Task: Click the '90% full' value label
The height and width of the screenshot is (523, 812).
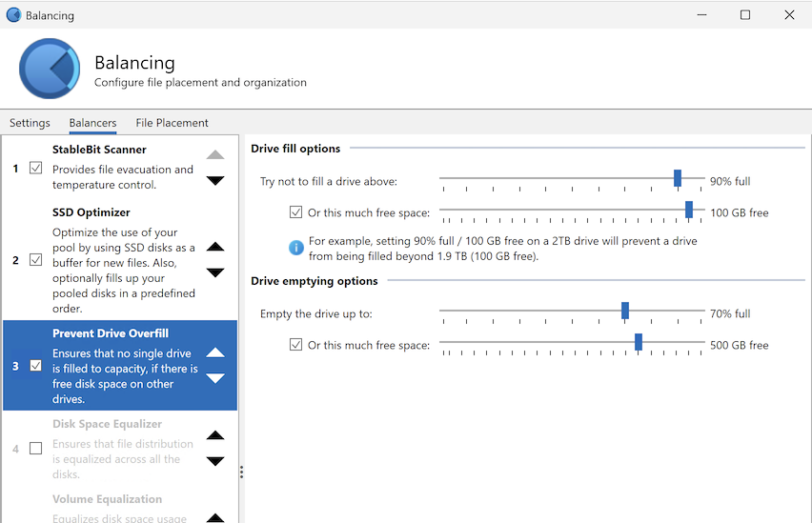Action: click(730, 181)
